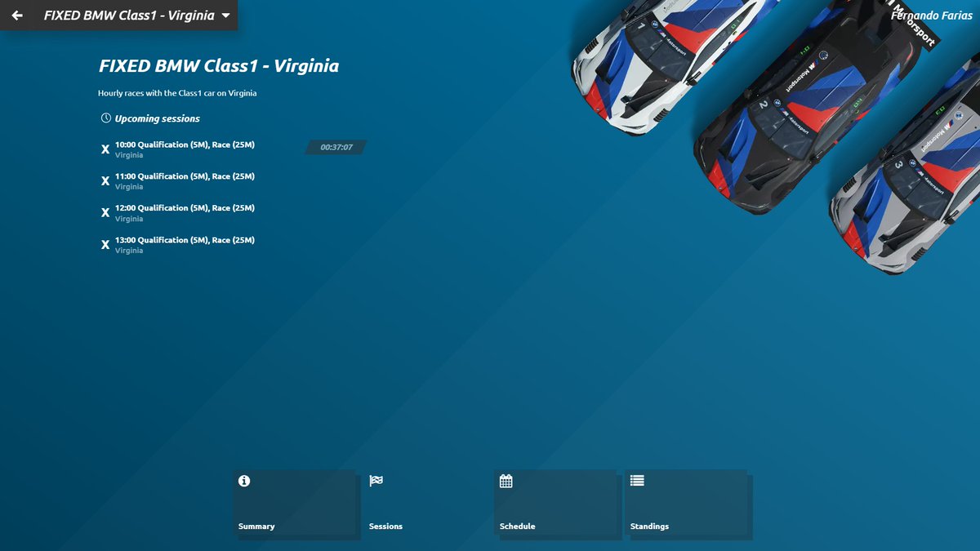The width and height of the screenshot is (980, 551).
Task: Toggle the X mark beside 13:00 session
Action: tap(105, 245)
